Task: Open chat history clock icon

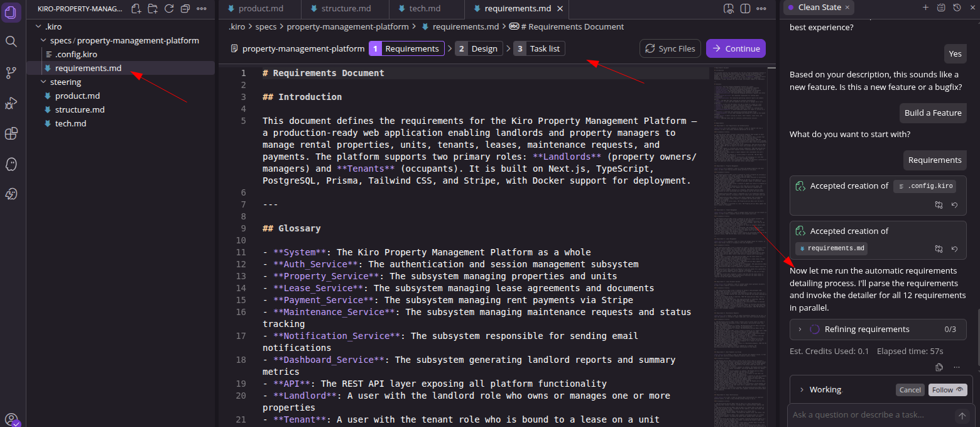Action: (x=957, y=8)
